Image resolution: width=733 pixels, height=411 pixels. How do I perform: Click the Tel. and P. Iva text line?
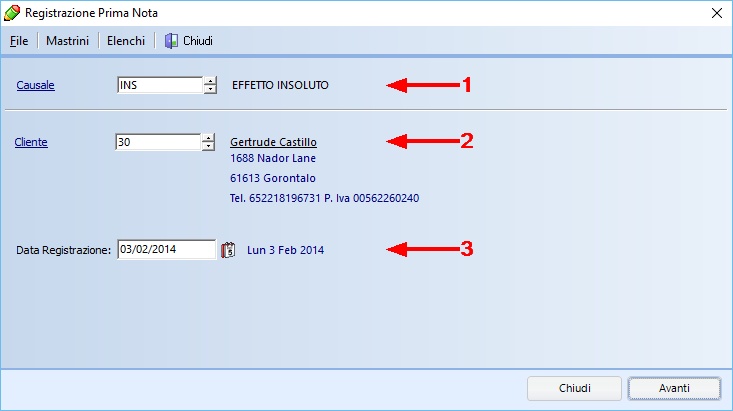click(324, 198)
